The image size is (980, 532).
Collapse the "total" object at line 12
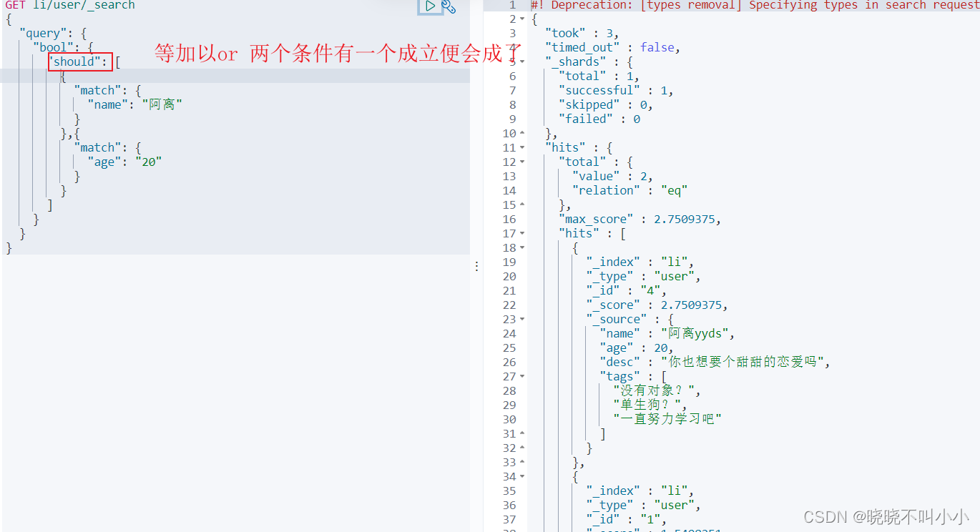point(522,162)
